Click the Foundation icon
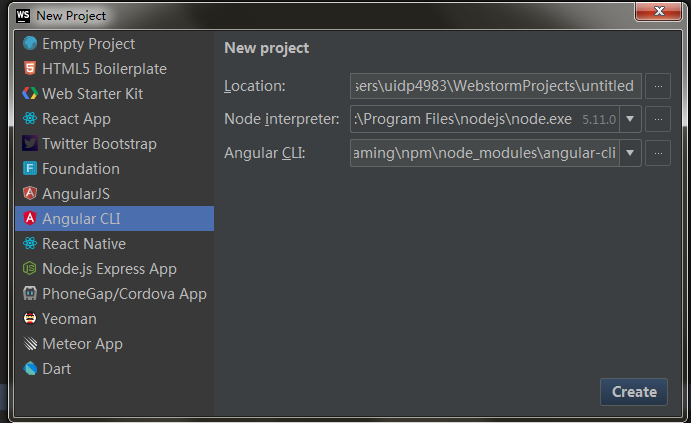691x423 pixels. click(30, 169)
